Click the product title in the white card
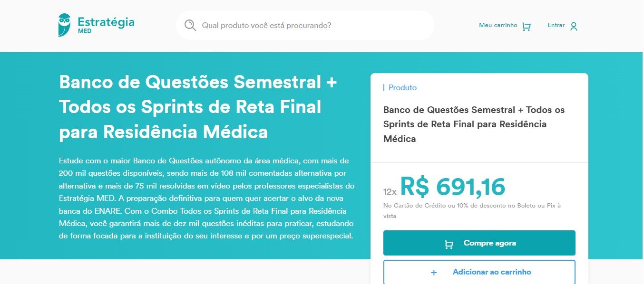 pyautogui.click(x=474, y=124)
